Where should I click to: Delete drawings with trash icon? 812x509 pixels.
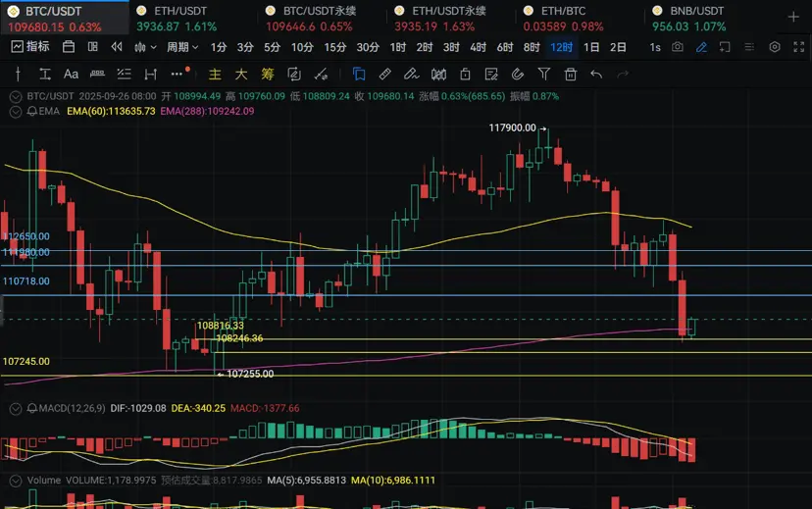click(570, 75)
